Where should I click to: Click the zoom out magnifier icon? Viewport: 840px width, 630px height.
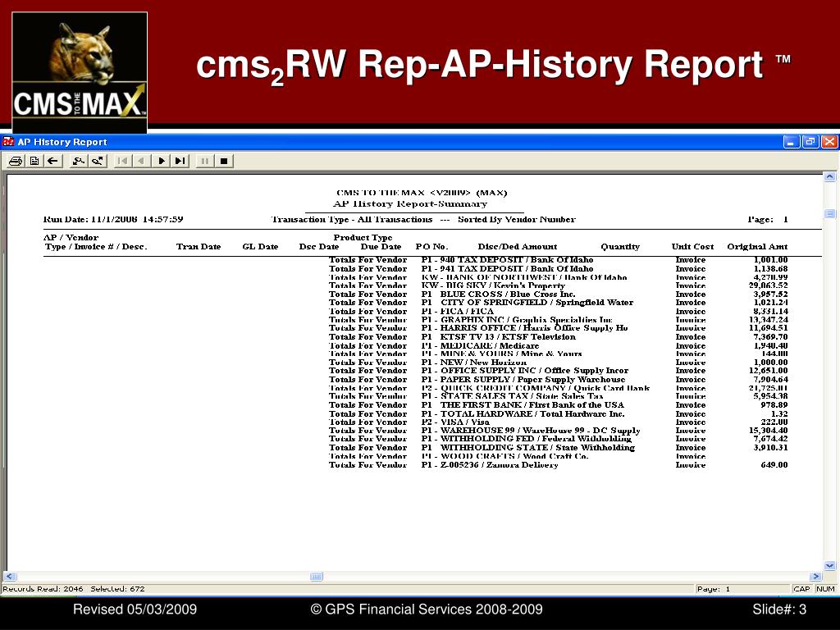[79, 161]
